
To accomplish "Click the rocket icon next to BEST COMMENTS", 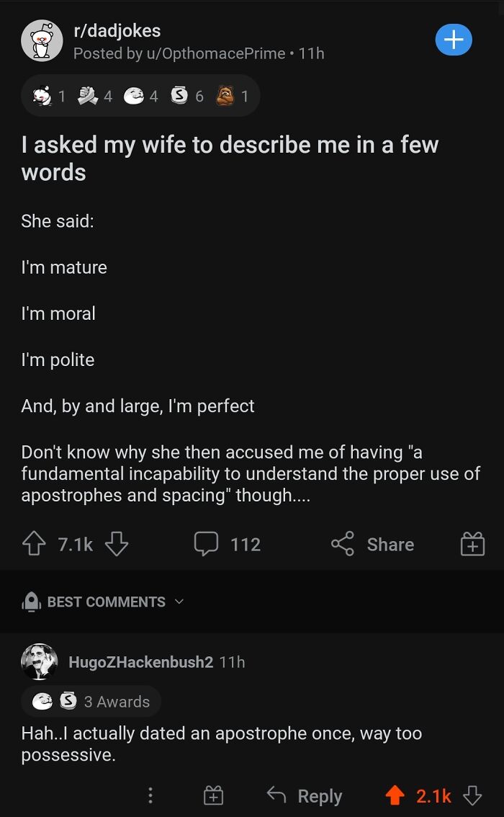I will (x=30, y=602).
